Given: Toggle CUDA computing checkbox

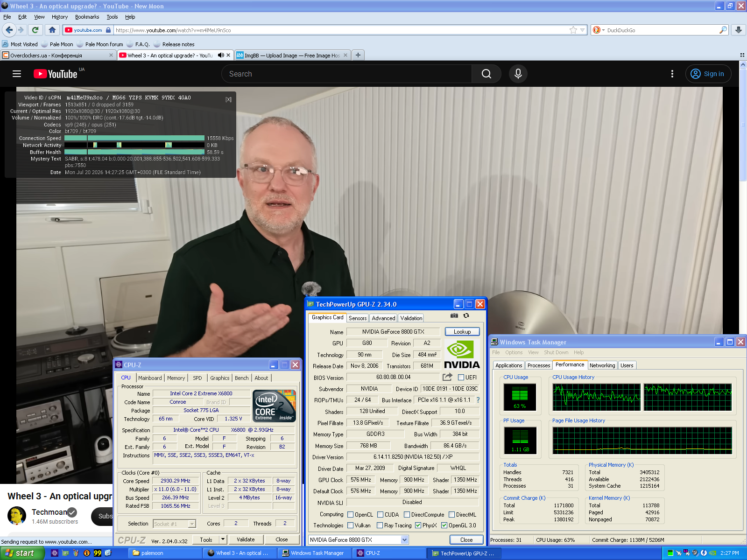Looking at the screenshot, I should tap(381, 515).
